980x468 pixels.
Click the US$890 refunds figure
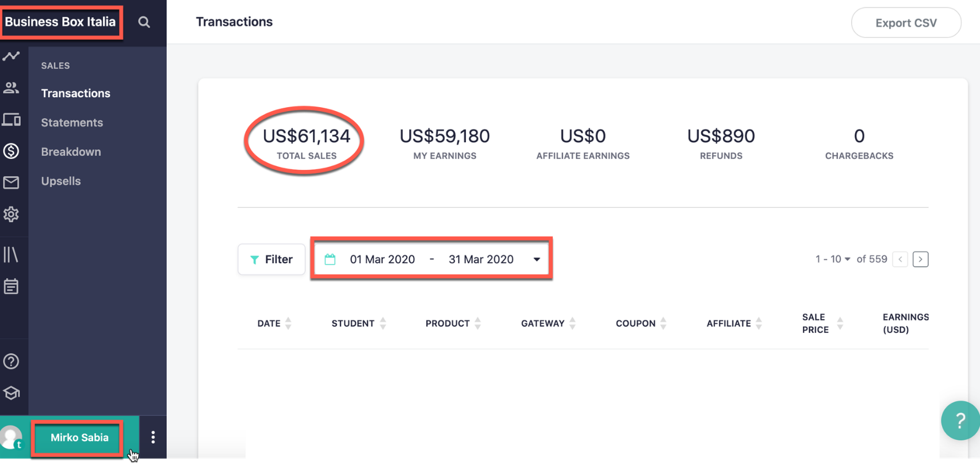tap(721, 136)
